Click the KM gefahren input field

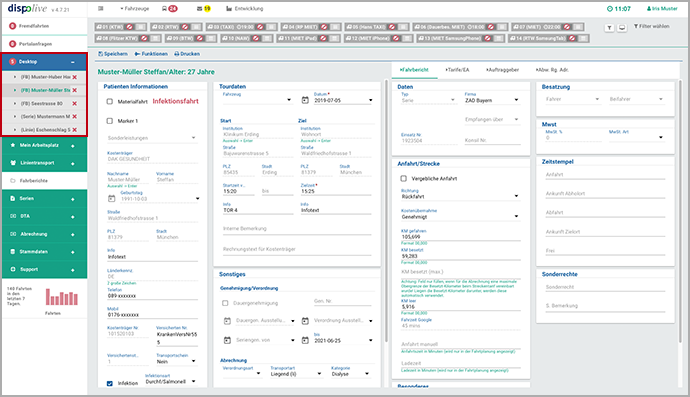460,237
